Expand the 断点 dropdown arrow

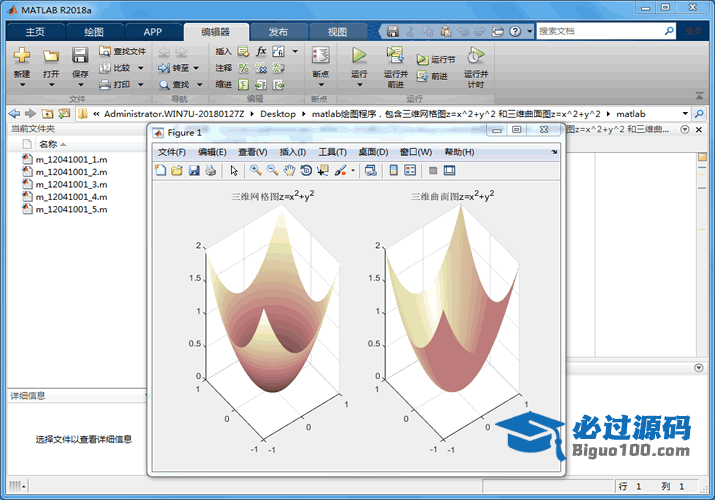coord(321,85)
